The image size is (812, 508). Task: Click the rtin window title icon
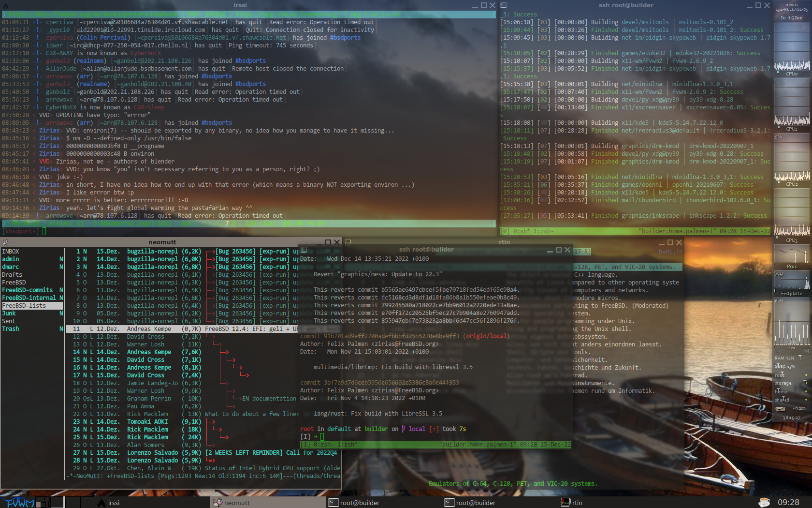348,242
